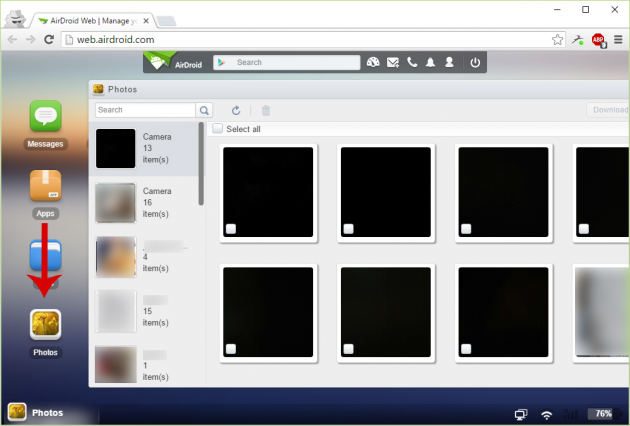Click the browser back arrow
Viewport: 630px width, 426px height.
12,39
